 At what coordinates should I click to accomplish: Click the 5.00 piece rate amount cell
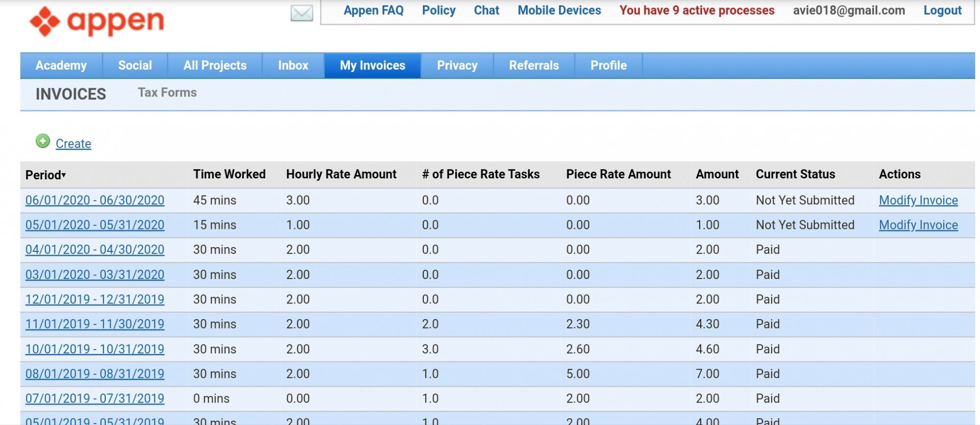[578, 374]
